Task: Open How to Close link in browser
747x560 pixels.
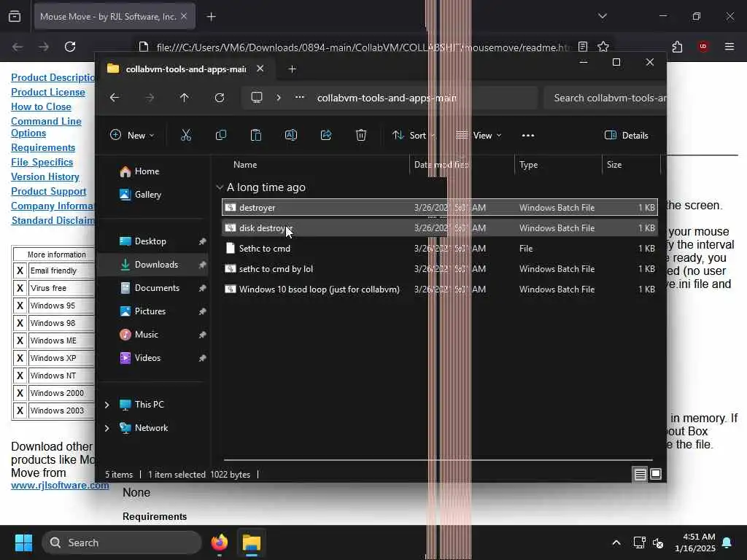Action: click(x=41, y=107)
